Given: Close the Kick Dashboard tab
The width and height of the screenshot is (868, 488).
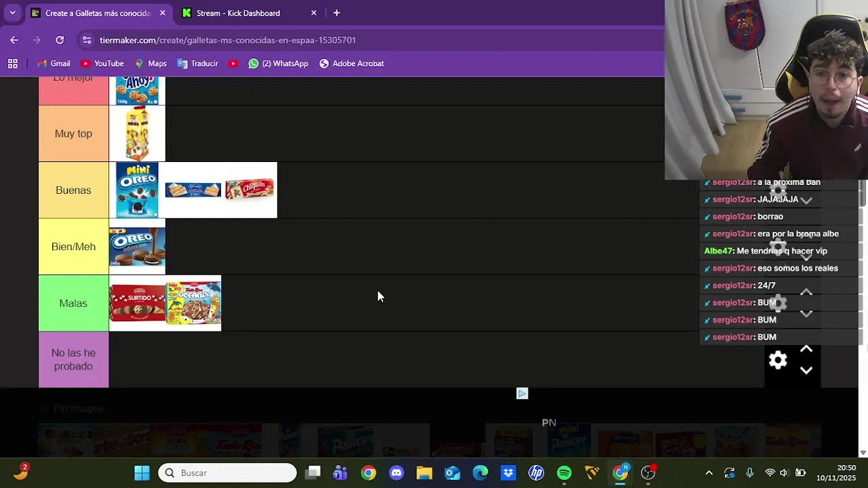Looking at the screenshot, I should tap(313, 13).
